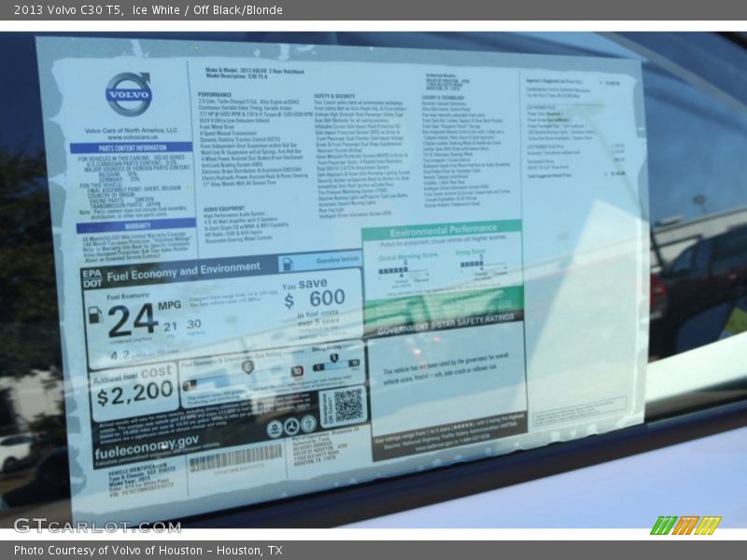
Task: Click the Fuel Economy & Greenhouse Gas rating marker 6
Action: coord(247,367)
